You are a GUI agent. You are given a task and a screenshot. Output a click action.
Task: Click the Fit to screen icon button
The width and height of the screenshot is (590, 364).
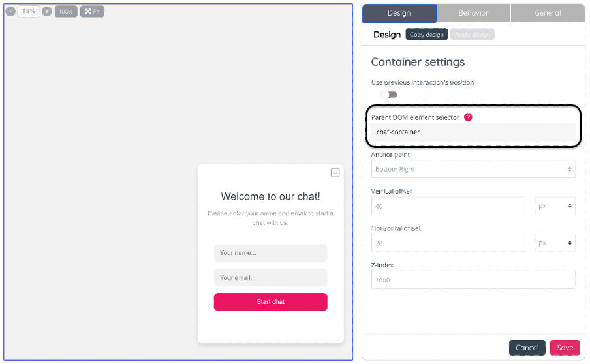click(x=92, y=12)
